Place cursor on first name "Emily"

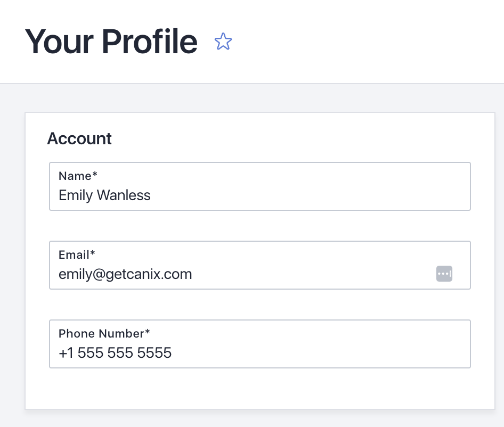(76, 195)
